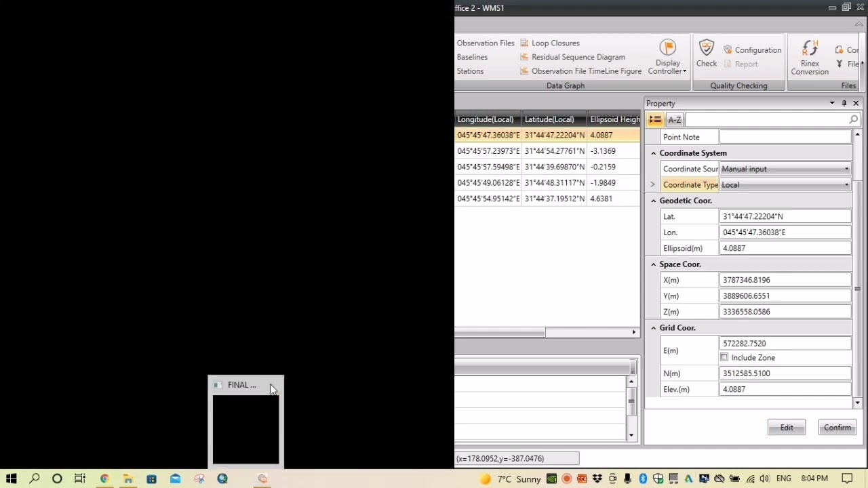This screenshot has height=488, width=868.
Task: Click the Ellipsoid(m) value field
Action: click(x=785, y=248)
